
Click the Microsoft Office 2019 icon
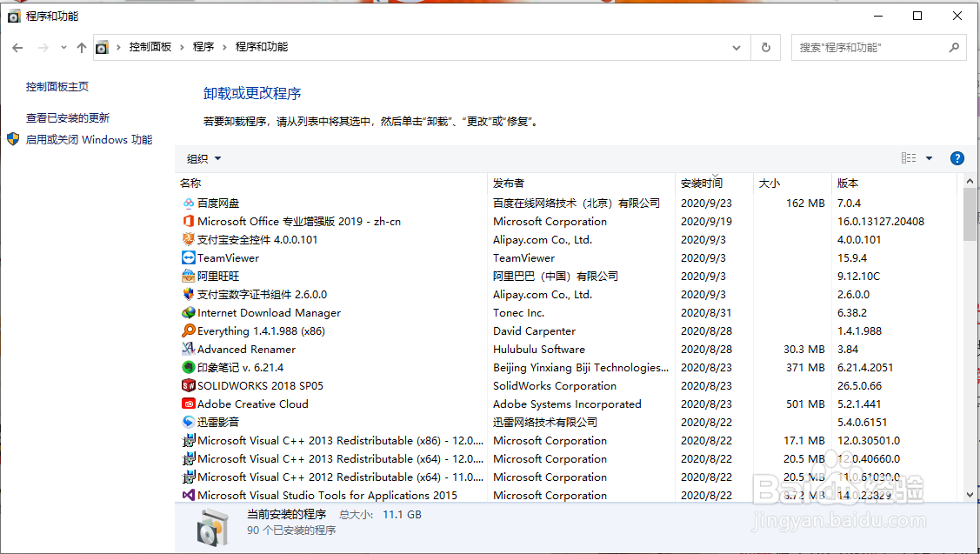188,222
